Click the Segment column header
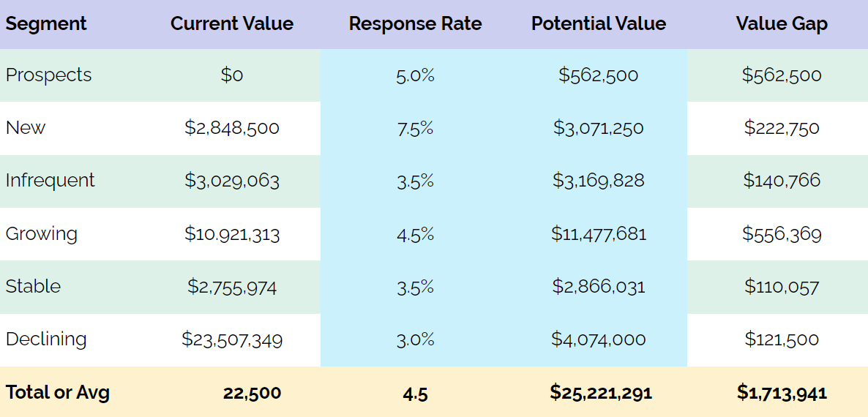This screenshot has height=417, width=868. 46,24
